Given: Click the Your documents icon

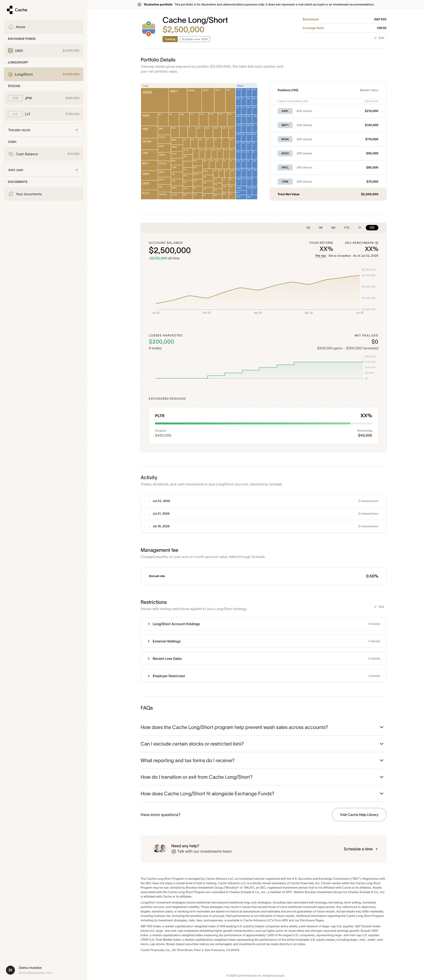Looking at the screenshot, I should [x=11, y=194].
